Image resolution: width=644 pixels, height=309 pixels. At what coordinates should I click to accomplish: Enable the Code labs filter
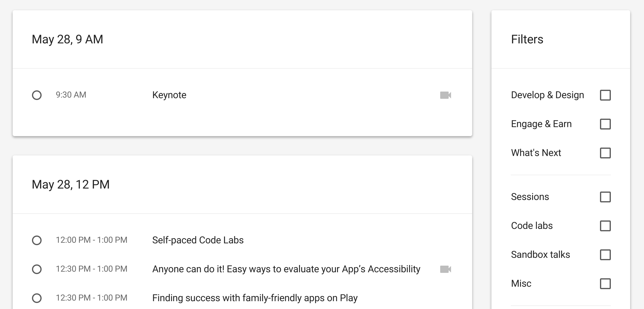click(x=605, y=226)
